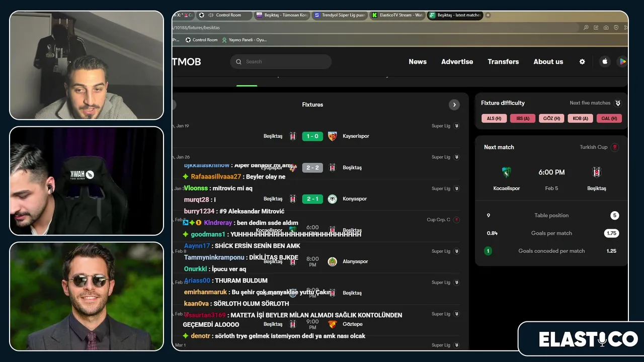The height and width of the screenshot is (362, 644).
Task: Click the Turkish Cup competition icon
Action: pyautogui.click(x=615, y=147)
